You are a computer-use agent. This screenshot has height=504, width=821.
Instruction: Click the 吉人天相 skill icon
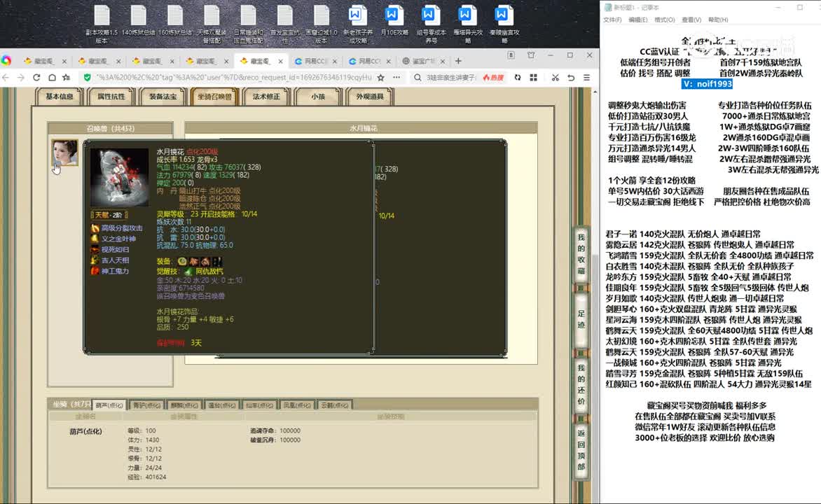pyautogui.click(x=95, y=260)
